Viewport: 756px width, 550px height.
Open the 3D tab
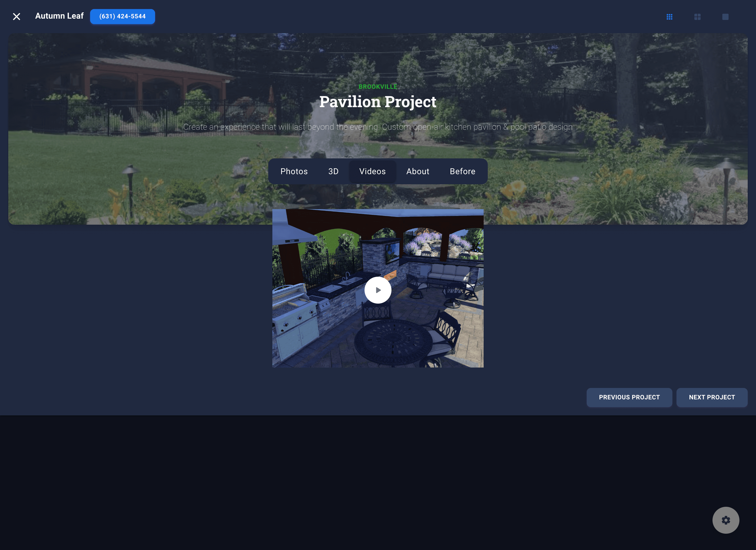point(333,171)
